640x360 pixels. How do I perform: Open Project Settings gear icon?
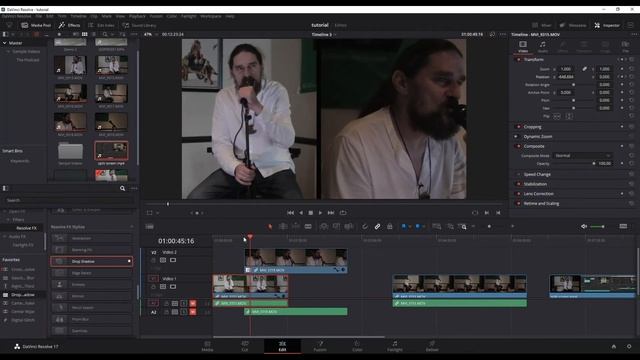[629, 346]
